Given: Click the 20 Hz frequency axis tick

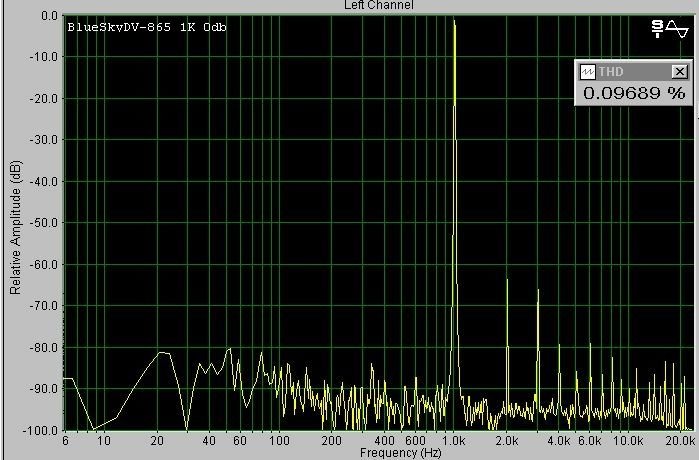Looking at the screenshot, I should pyautogui.click(x=157, y=441).
